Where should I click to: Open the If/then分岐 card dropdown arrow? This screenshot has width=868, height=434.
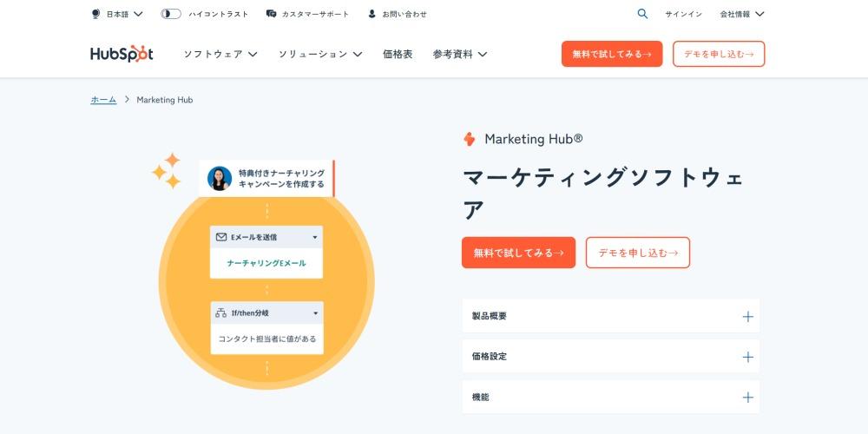(316, 313)
